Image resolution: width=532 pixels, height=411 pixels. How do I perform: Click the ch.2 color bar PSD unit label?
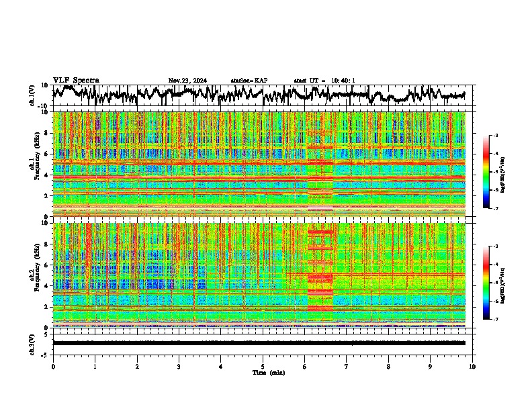[503, 285]
